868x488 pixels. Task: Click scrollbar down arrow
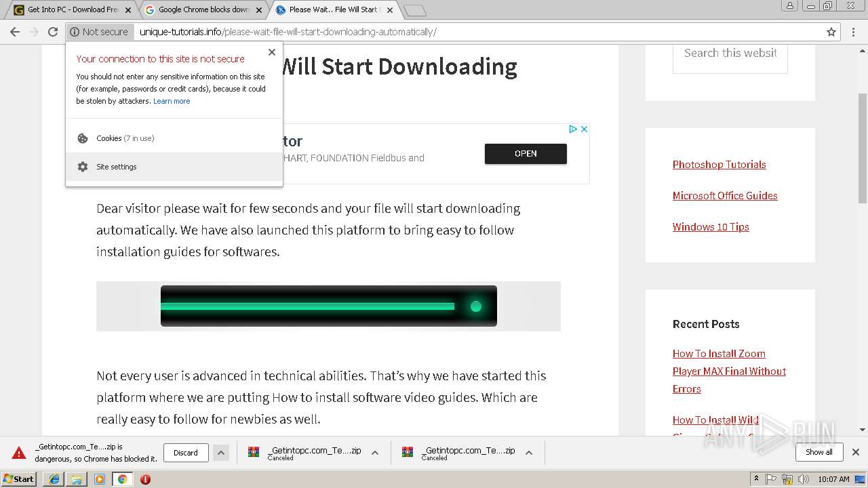click(x=863, y=430)
